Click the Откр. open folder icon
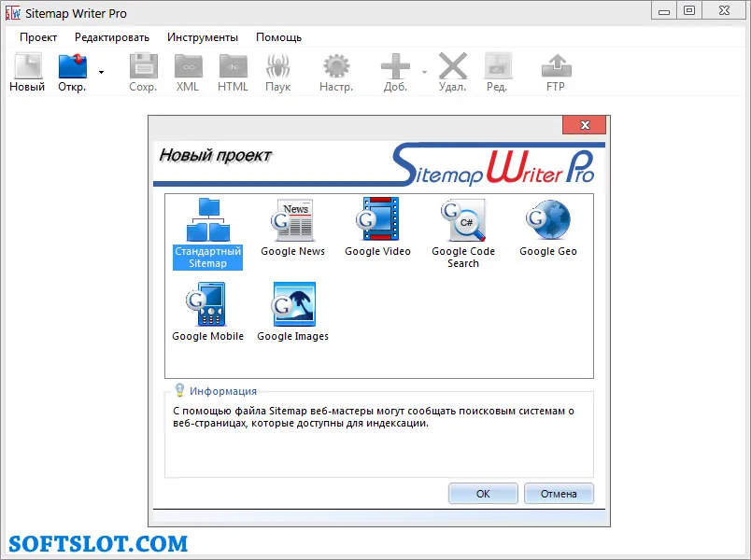The height and width of the screenshot is (560, 751). pos(73,66)
